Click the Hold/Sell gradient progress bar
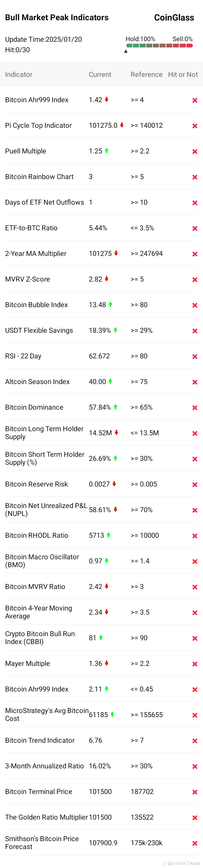Screen dimensions: 203x868 pyautogui.click(x=160, y=46)
